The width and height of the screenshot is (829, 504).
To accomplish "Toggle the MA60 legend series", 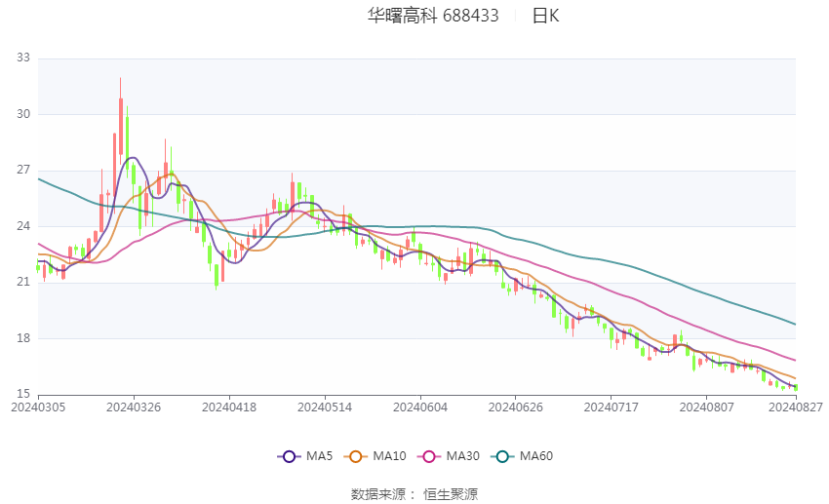I will [522, 456].
